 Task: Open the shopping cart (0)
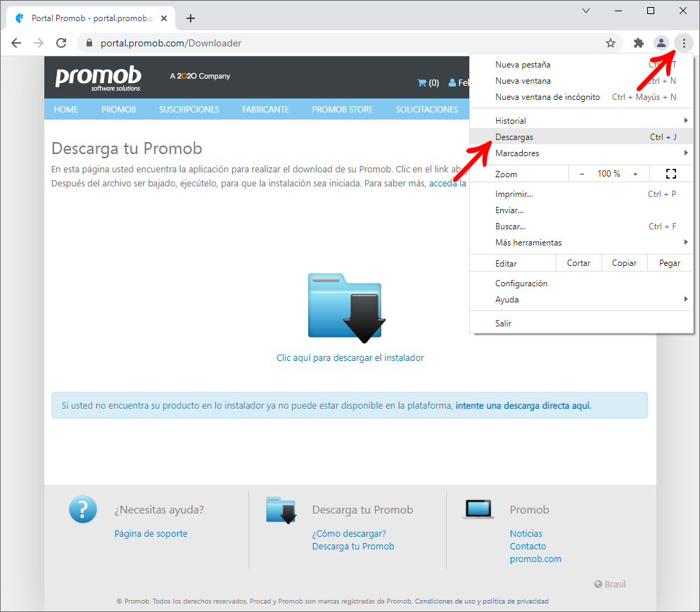[x=428, y=82]
